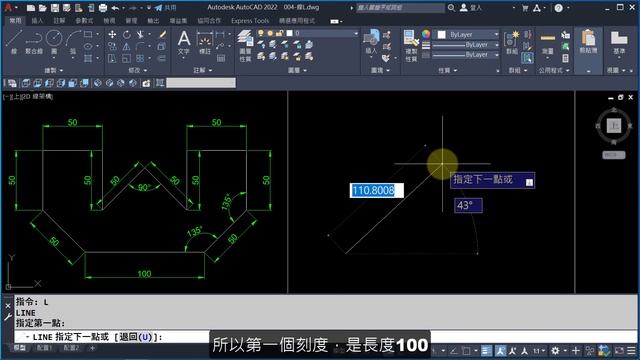Toggle layer lock padlock icon
The width and height of the screenshot is (640, 360).
280,33
